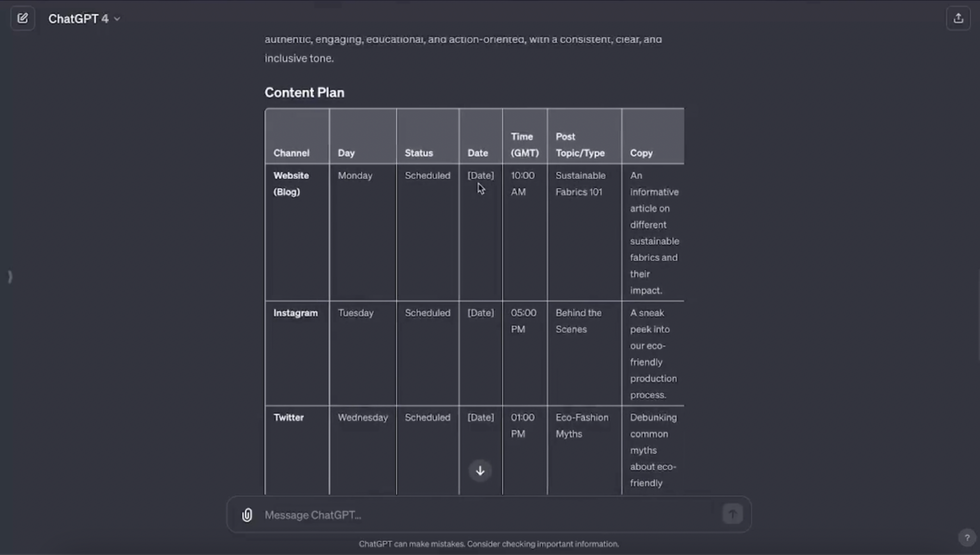Click the Time (GMT) column header
This screenshot has height=555, width=980.
(x=525, y=144)
